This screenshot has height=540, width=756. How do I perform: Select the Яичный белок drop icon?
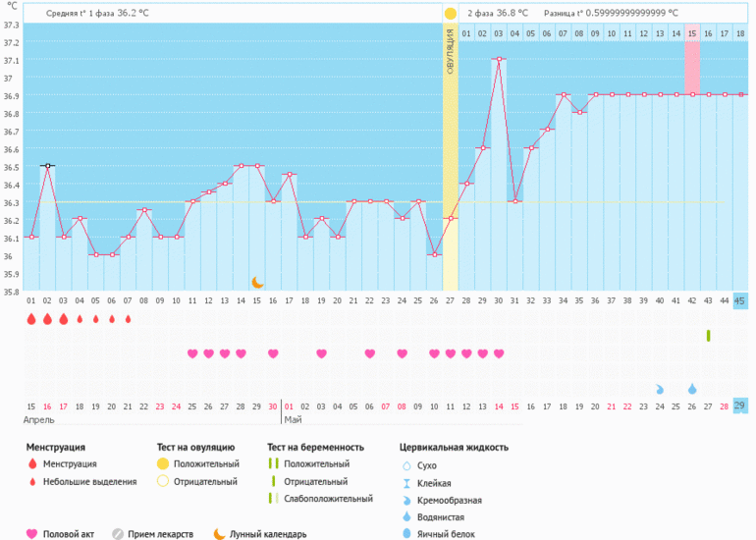tap(406, 534)
